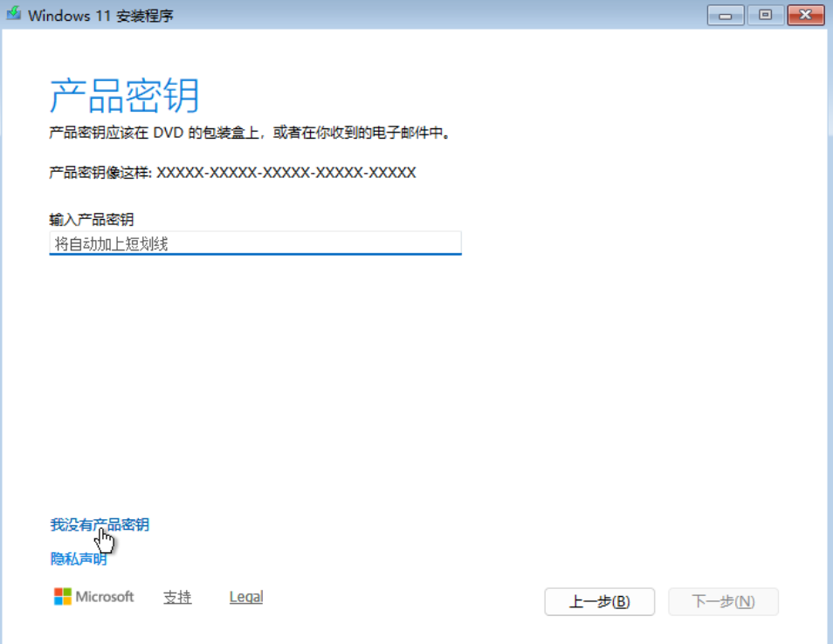
Task: Click the Windows 11 setup icon in title bar
Action: [x=14, y=16]
